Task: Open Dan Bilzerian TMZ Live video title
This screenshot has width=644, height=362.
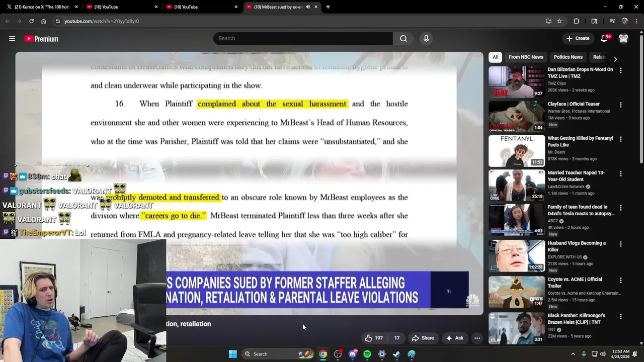Action: [580, 73]
